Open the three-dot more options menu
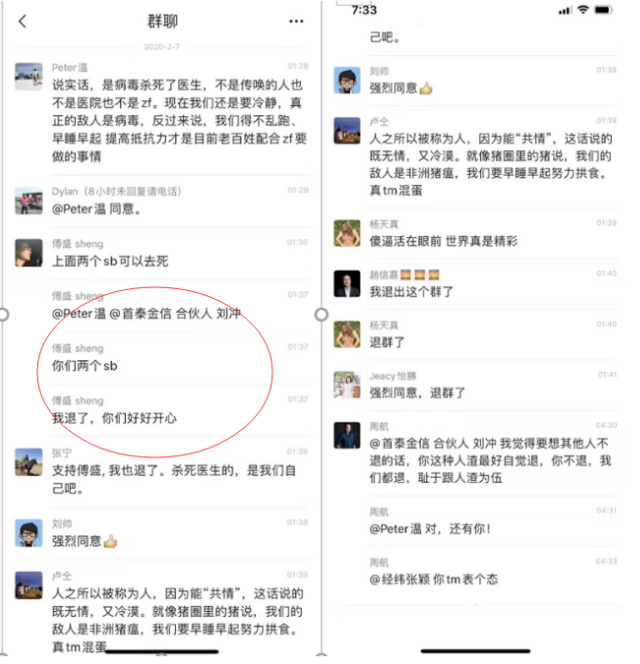The width and height of the screenshot is (640, 664). coord(296,21)
